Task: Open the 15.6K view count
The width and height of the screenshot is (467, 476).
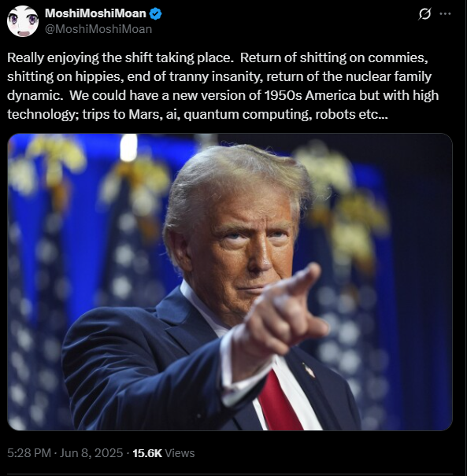Action: click(x=147, y=453)
